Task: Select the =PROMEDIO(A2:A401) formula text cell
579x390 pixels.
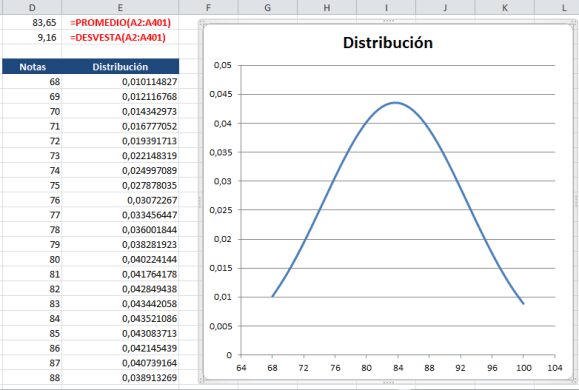Action: point(120,23)
